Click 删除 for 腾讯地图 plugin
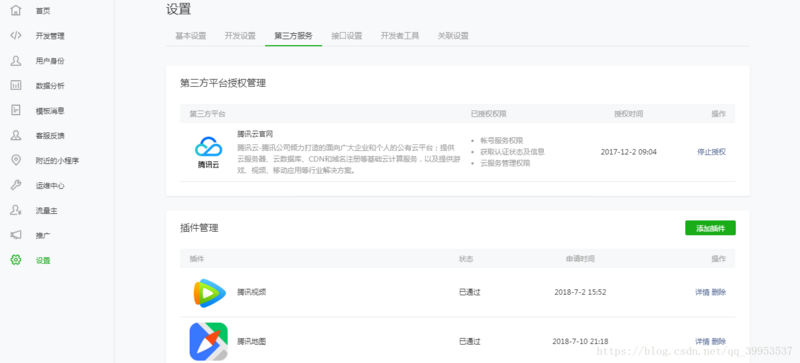Viewport: 800px width, 363px height. point(719,341)
